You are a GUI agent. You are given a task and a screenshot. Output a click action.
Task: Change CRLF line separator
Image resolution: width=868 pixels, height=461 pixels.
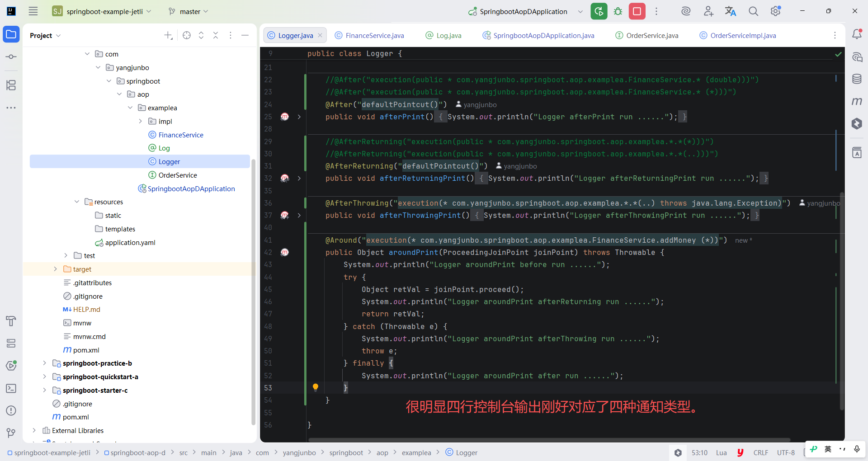click(760, 452)
